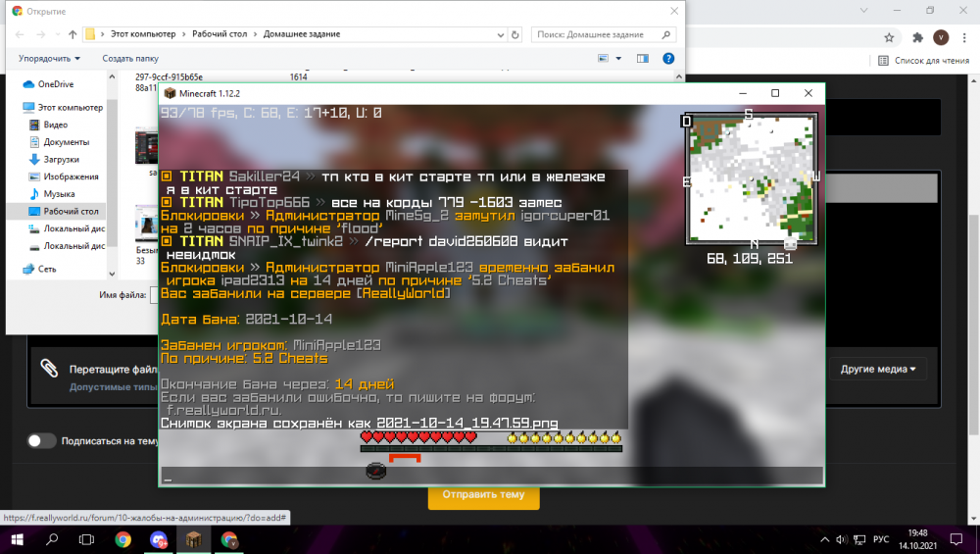Screen dimensions: 980x554
Task: Click the Chrome tab search chevron
Action: pos(863,10)
